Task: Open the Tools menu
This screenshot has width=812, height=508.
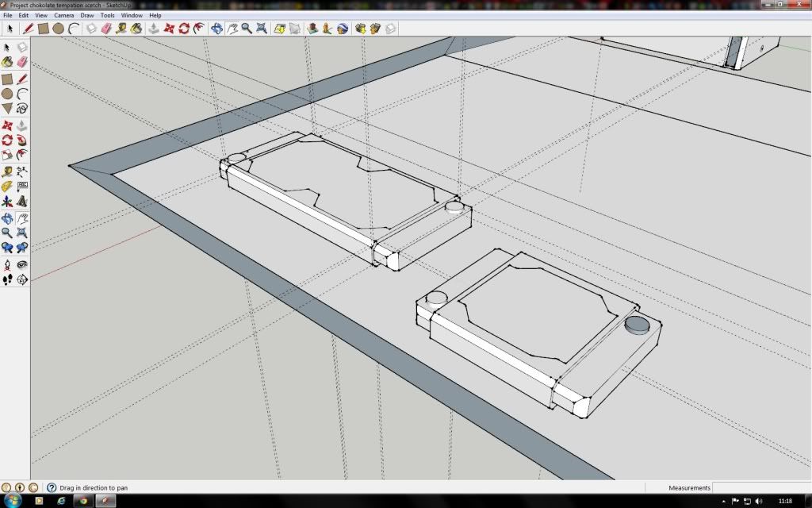Action: pyautogui.click(x=107, y=16)
